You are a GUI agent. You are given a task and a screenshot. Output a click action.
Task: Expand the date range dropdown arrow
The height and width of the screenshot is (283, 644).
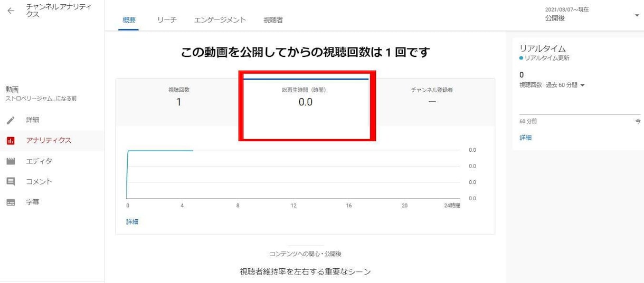pyautogui.click(x=637, y=15)
